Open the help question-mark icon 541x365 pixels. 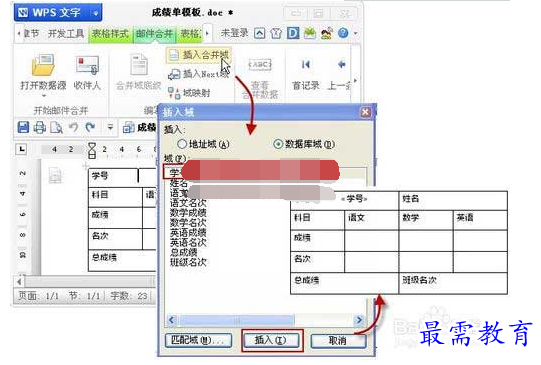coord(343,33)
